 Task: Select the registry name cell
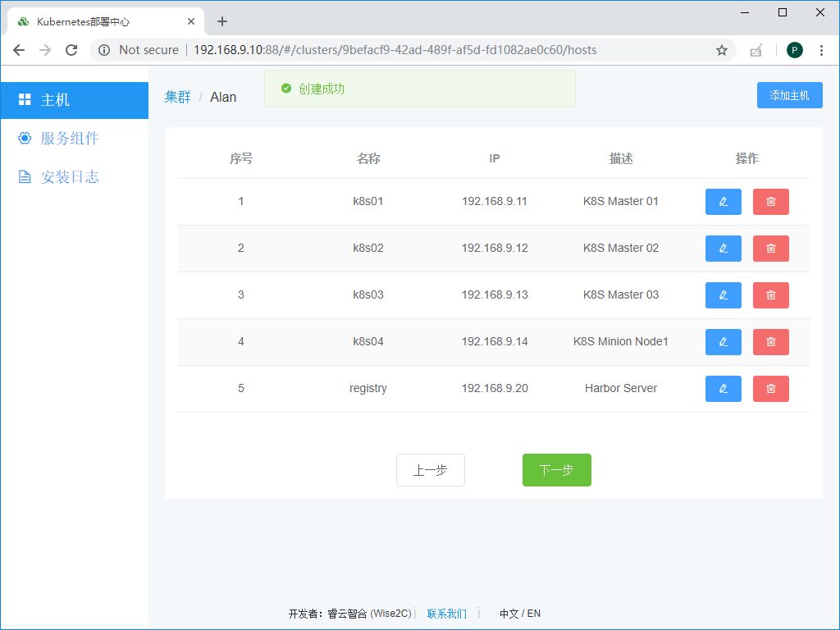coord(368,388)
